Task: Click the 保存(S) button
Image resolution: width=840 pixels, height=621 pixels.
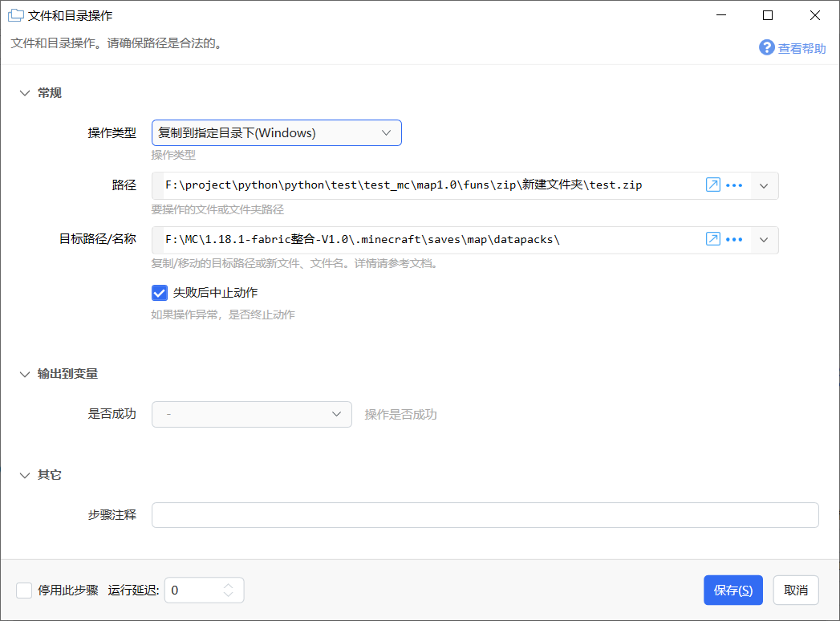Action: [x=732, y=591]
